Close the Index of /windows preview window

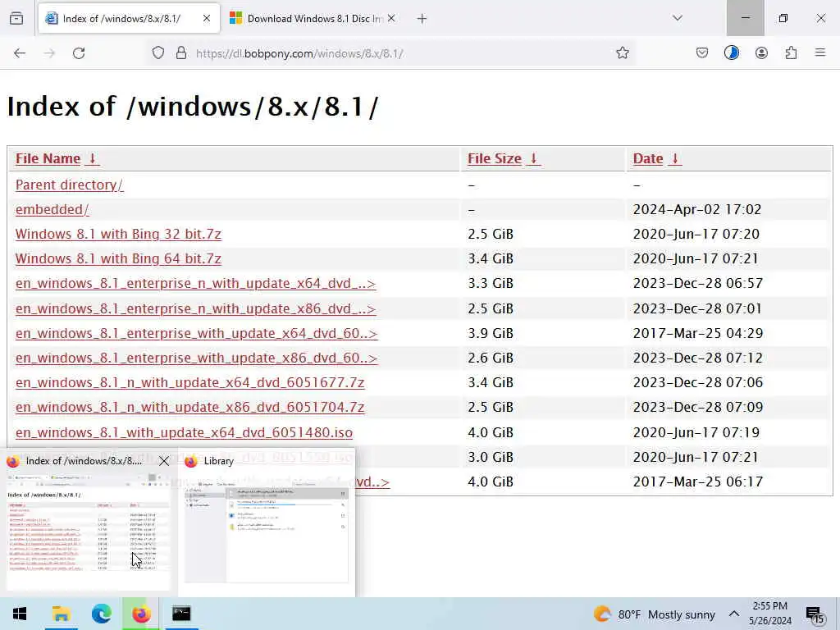click(164, 461)
